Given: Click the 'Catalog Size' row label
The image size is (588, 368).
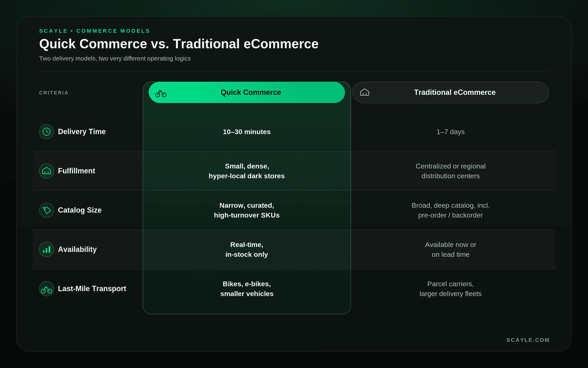Looking at the screenshot, I should [80, 210].
